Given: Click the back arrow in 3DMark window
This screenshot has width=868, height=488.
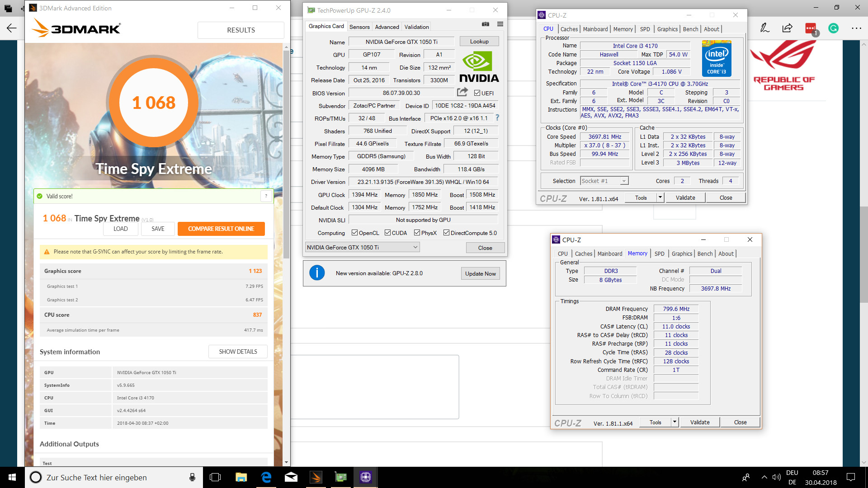Looking at the screenshot, I should pos(11,28).
